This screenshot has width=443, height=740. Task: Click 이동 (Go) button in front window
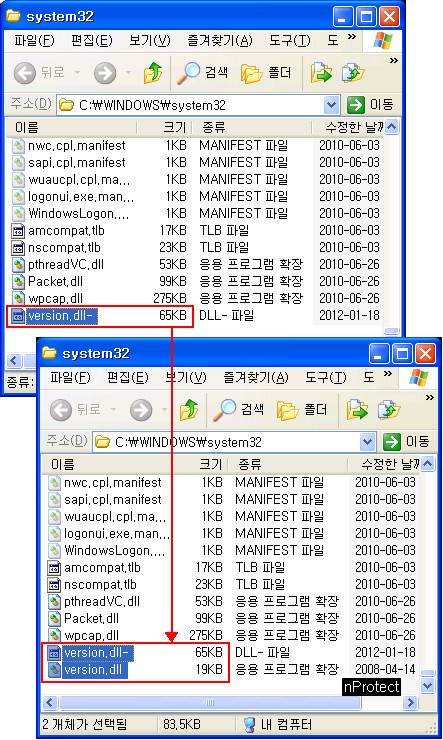[407, 442]
